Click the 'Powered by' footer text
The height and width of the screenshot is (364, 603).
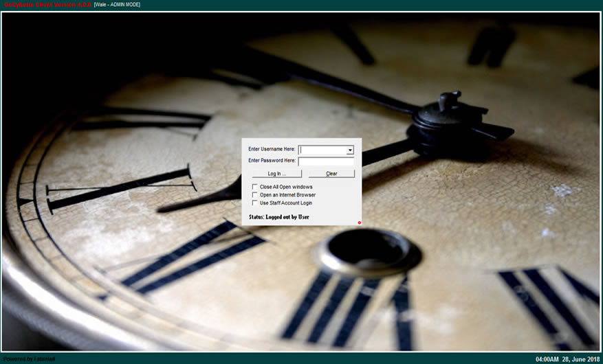pyautogui.click(x=29, y=359)
